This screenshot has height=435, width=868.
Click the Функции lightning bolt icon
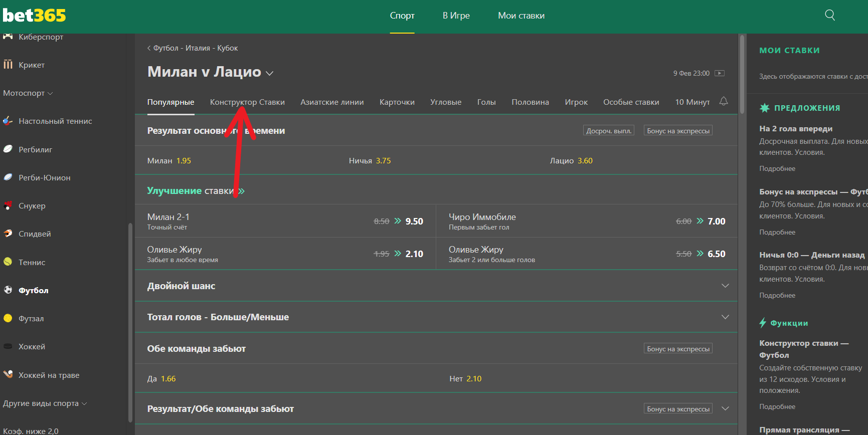(x=763, y=323)
